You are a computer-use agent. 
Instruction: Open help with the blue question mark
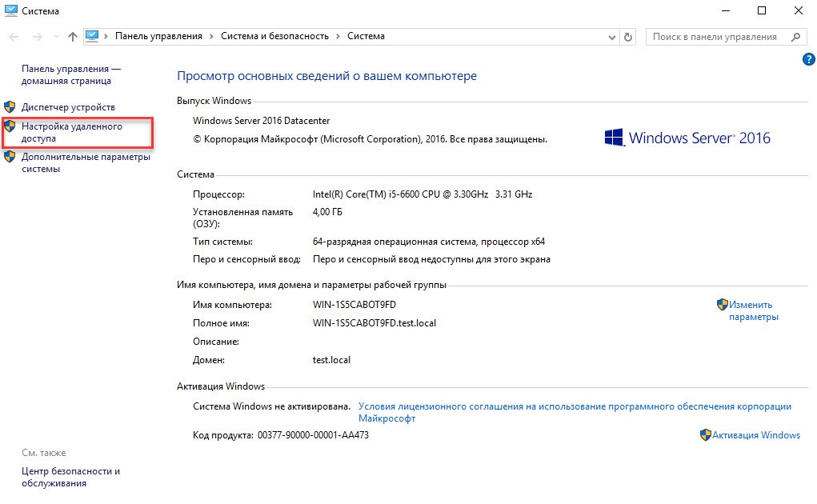point(808,59)
